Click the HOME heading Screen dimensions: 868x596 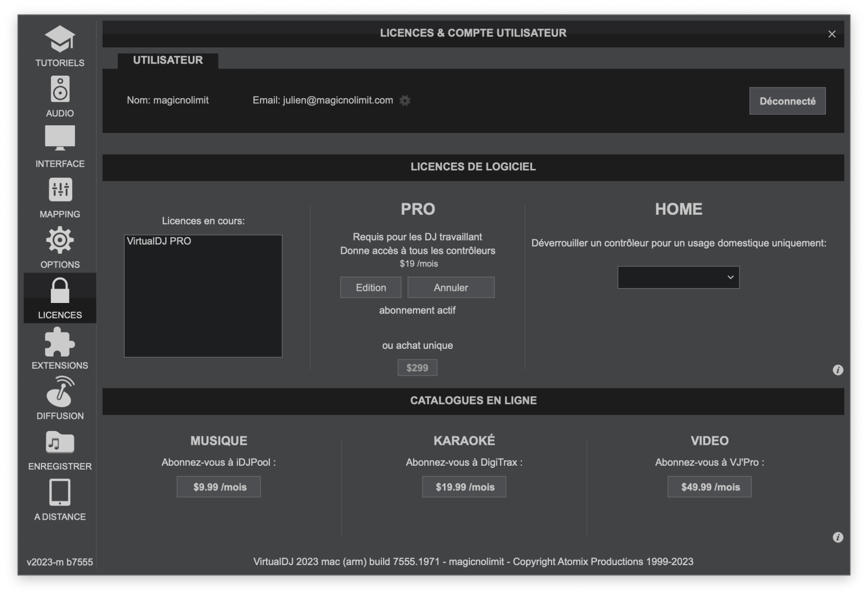tap(679, 209)
